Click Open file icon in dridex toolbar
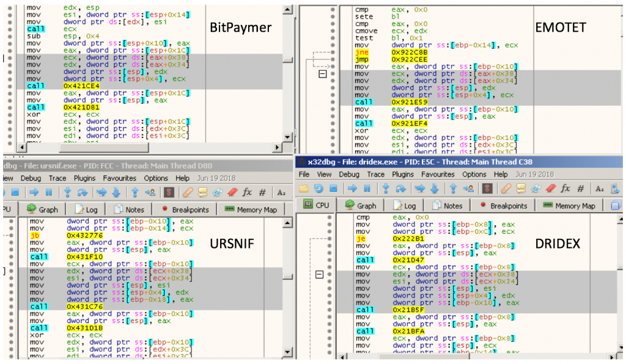This screenshot has height=364, width=626. pyautogui.click(x=304, y=189)
